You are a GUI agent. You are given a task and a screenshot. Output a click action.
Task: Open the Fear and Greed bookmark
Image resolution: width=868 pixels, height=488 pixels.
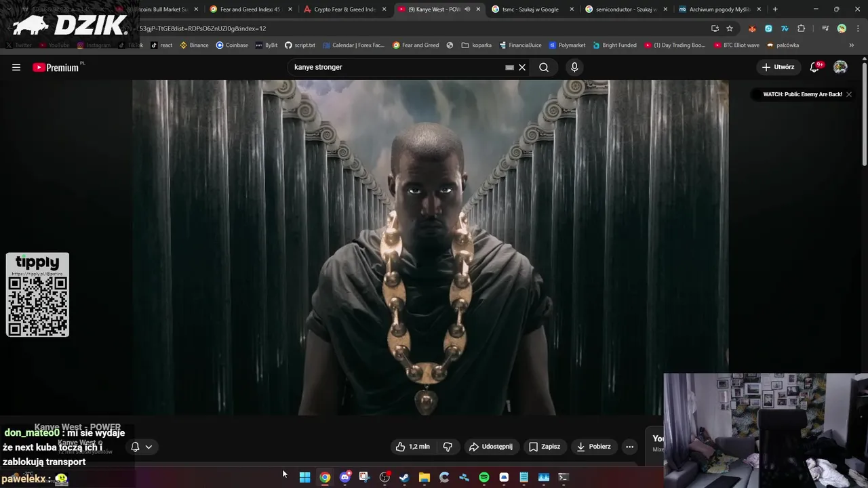point(415,45)
